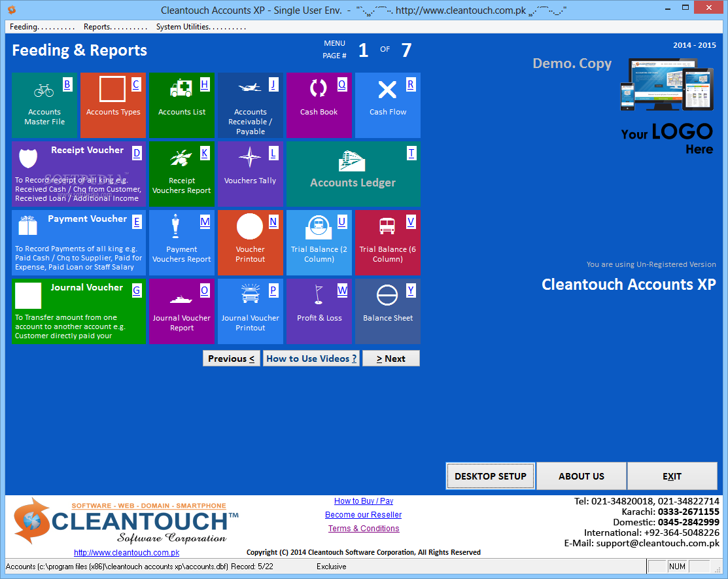
Task: Click the device mockup image under Demo. Copy
Action: click(667, 84)
